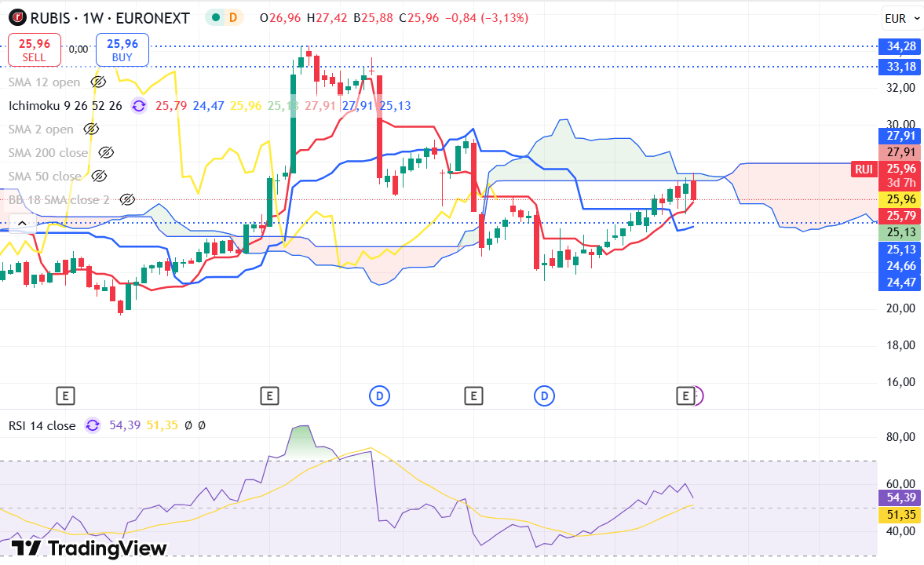Click the close value C25,96 in the header
This screenshot has width=924, height=565.
pyautogui.click(x=419, y=18)
